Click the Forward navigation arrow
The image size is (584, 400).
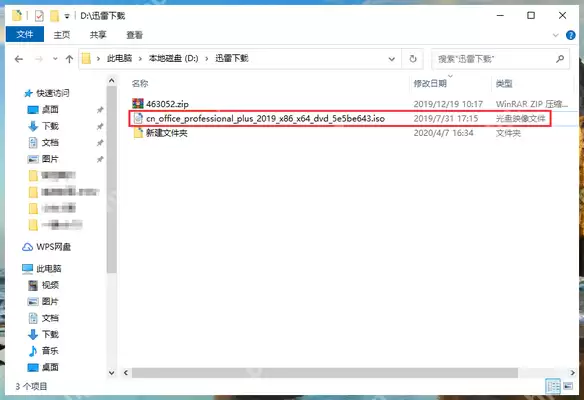(x=39, y=59)
